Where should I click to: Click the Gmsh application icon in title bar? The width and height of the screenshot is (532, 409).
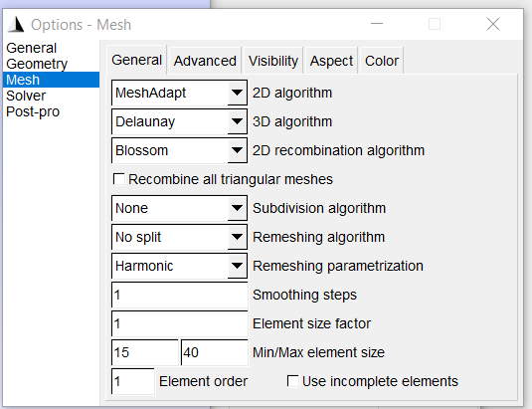[x=16, y=25]
